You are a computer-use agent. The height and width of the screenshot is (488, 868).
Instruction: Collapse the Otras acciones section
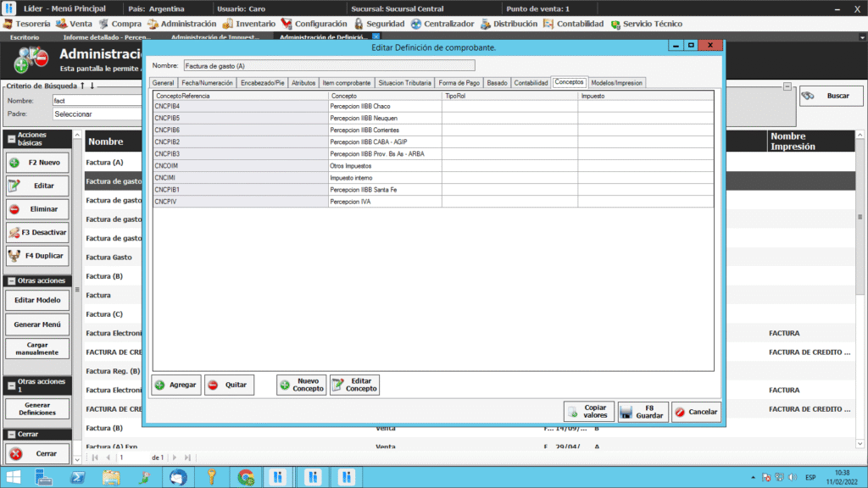[11, 280]
